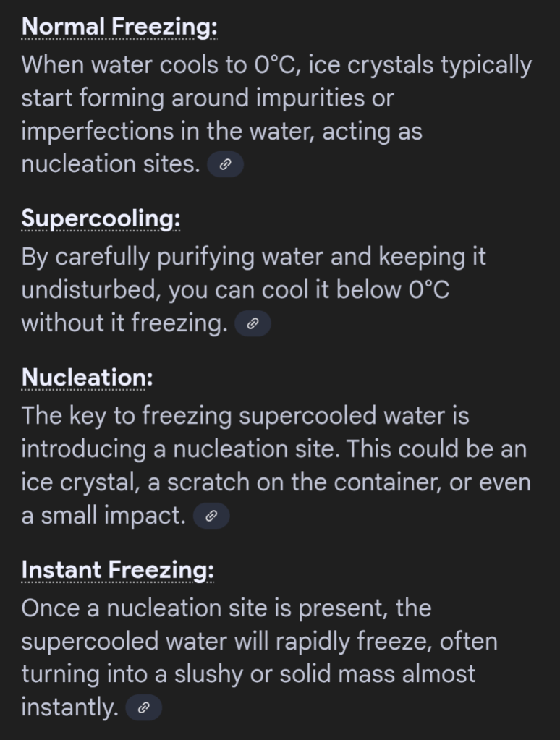Click the 'Instant Freezing:' heading
The image size is (560, 740).
(x=117, y=569)
